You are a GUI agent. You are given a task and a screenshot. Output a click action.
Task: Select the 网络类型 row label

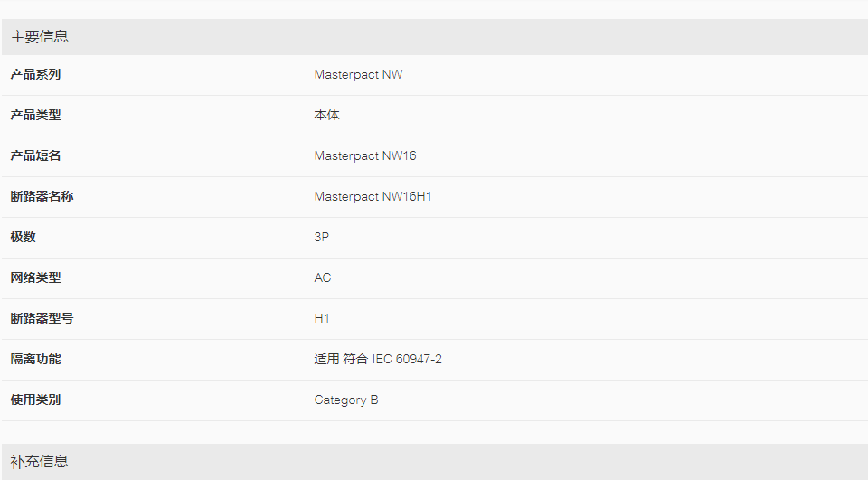35,278
